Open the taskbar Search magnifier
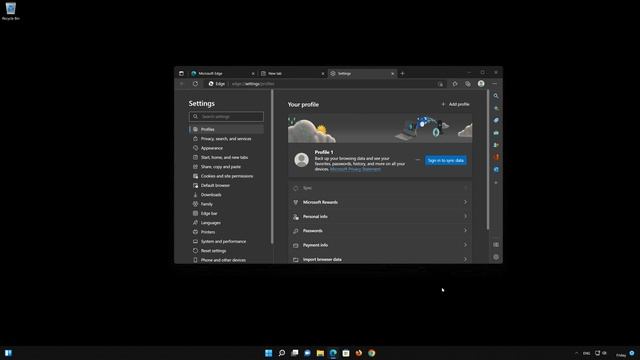Viewport: 640px width, 360px height. (282, 353)
